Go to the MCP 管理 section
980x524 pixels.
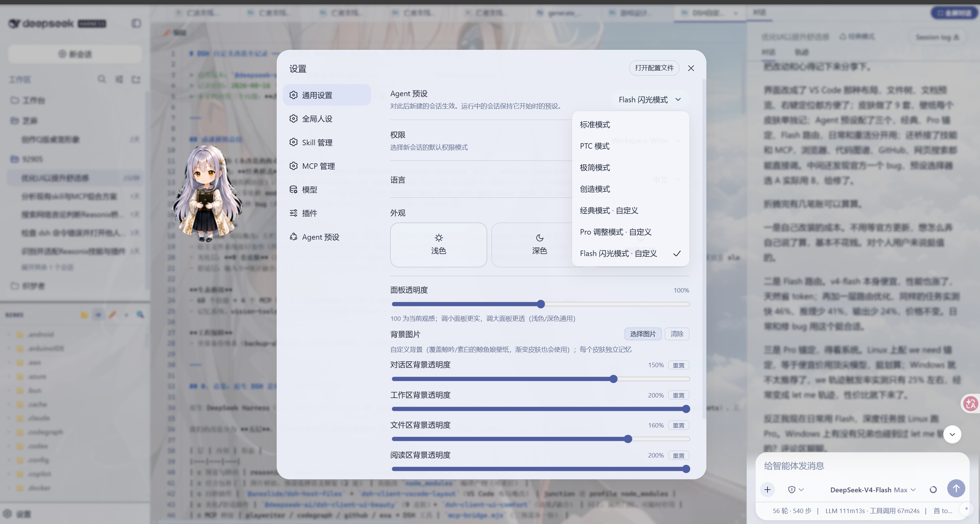coord(327,166)
